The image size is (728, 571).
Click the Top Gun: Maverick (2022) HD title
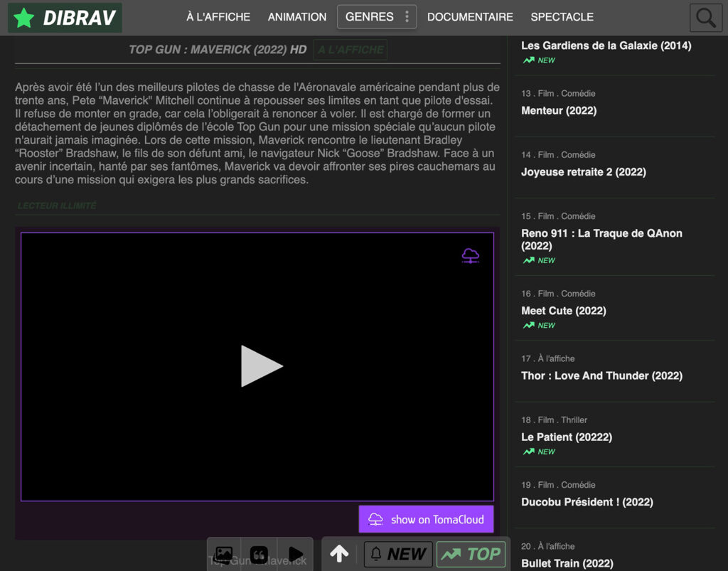coord(218,50)
